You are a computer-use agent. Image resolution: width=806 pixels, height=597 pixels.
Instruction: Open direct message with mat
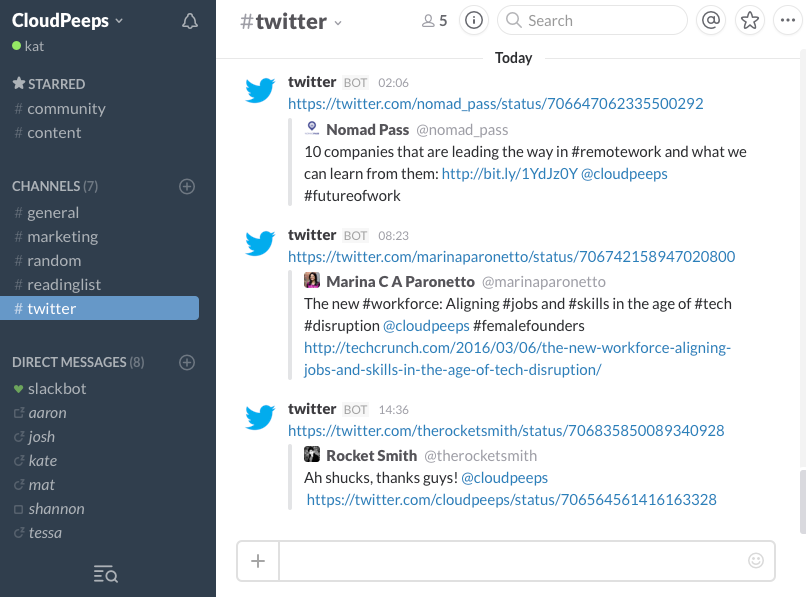click(34, 485)
